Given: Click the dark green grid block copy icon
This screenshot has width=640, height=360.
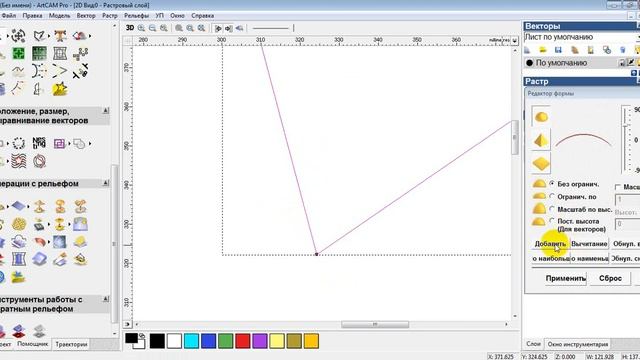Looking at the screenshot, I should [x=39, y=53].
